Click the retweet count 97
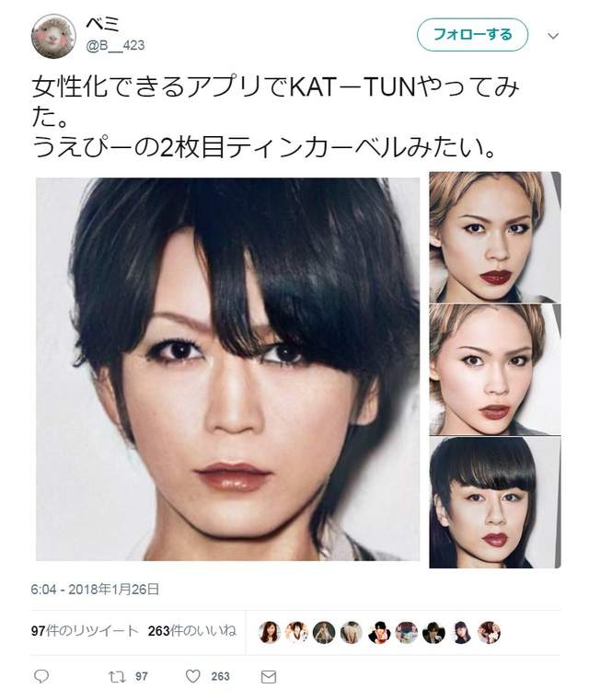Screen dimensions: 589x700 tap(142, 677)
